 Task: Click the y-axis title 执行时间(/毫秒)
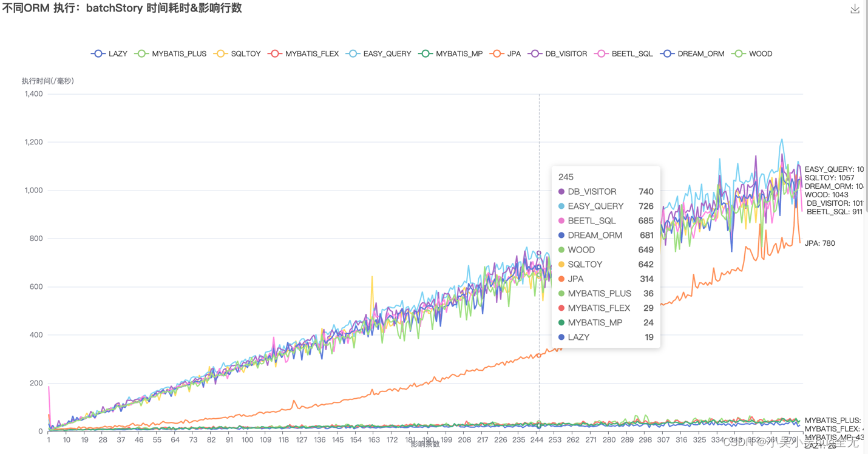[x=47, y=81]
